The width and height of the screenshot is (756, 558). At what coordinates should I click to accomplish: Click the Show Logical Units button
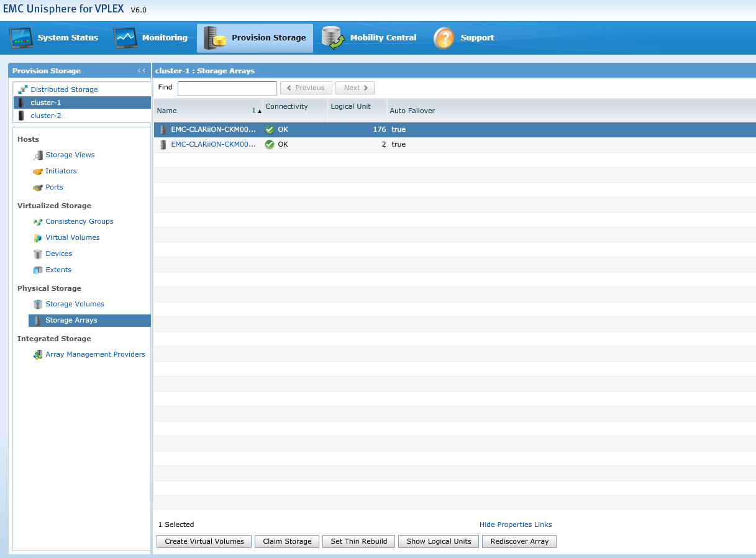pyautogui.click(x=439, y=541)
